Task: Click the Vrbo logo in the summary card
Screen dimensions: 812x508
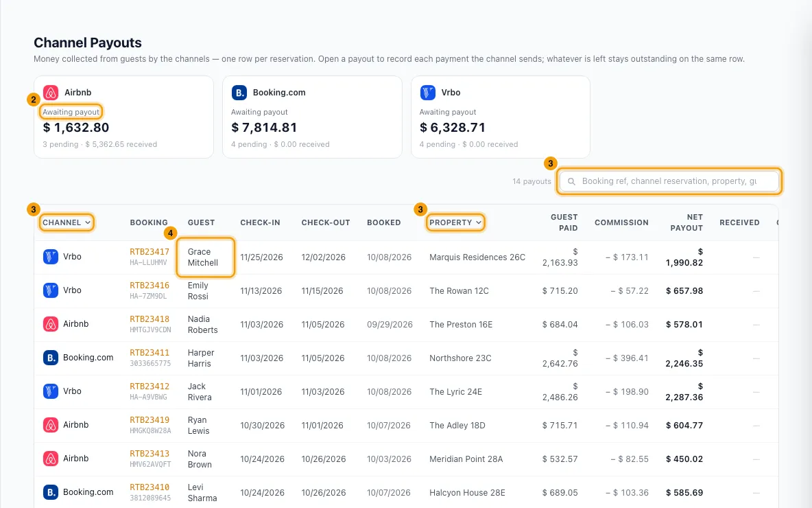Action: (428, 93)
